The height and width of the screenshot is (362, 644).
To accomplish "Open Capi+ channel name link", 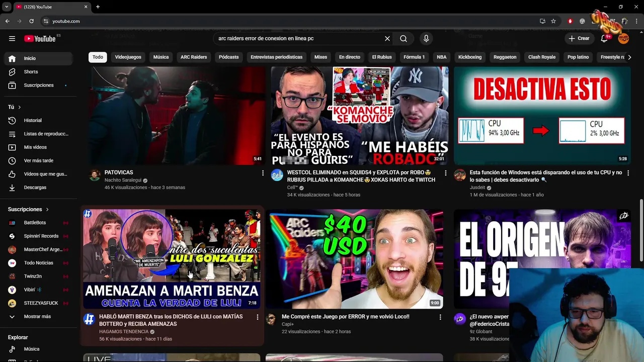I will (x=287, y=324).
